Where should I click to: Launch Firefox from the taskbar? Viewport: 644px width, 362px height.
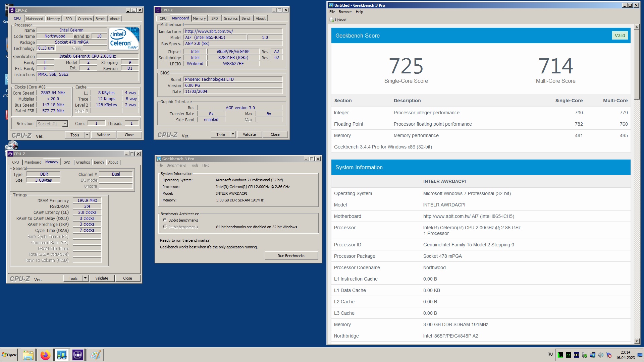click(45, 355)
